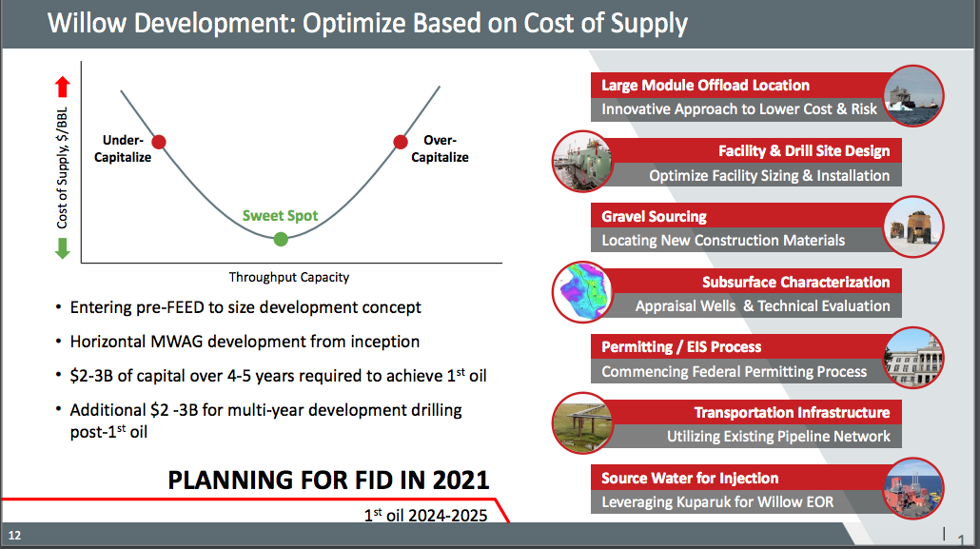
Task: Click the 'Permitting / EIS Process' red banner
Action: point(739,347)
